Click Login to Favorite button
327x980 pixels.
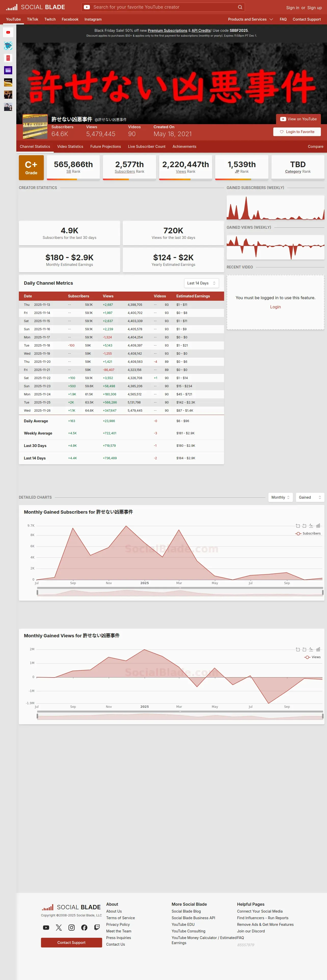point(297,132)
